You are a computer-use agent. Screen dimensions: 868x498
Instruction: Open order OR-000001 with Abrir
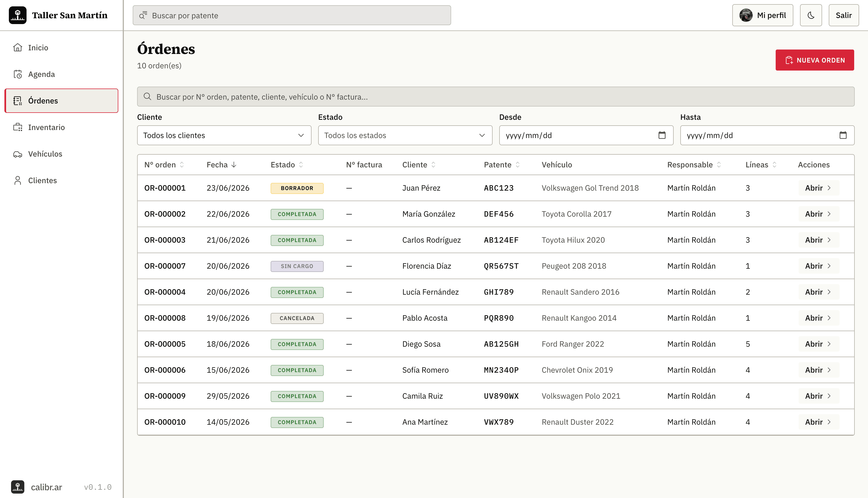pos(819,188)
